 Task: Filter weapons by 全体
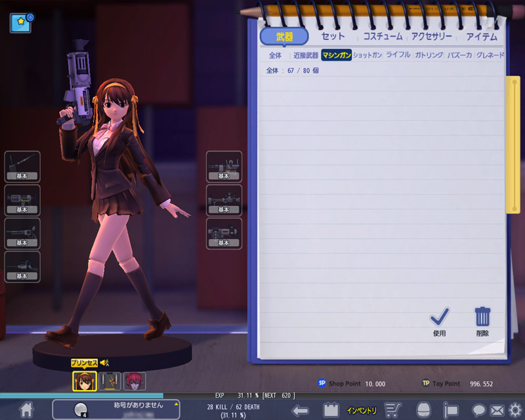(x=275, y=55)
